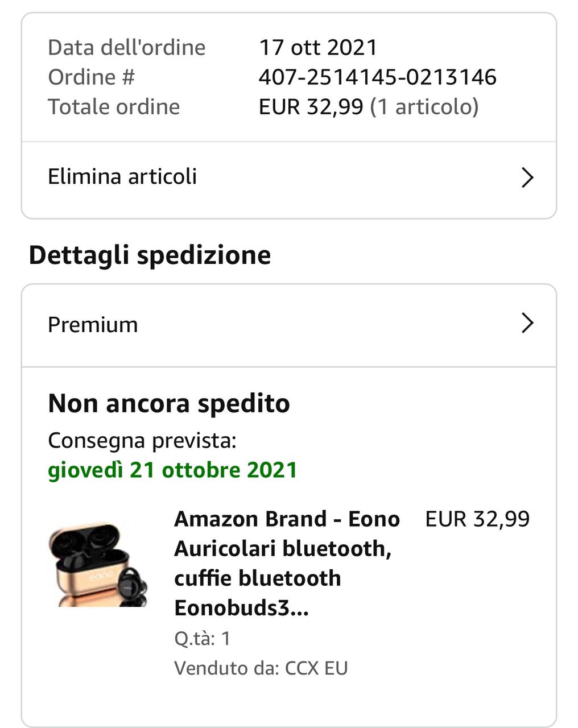Tap the Q.tà: 1 quantity text
The width and height of the screenshot is (578, 728).
point(202,638)
